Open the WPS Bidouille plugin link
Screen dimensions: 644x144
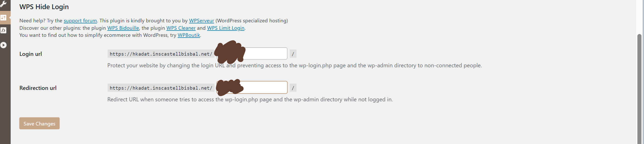pyautogui.click(x=123, y=28)
